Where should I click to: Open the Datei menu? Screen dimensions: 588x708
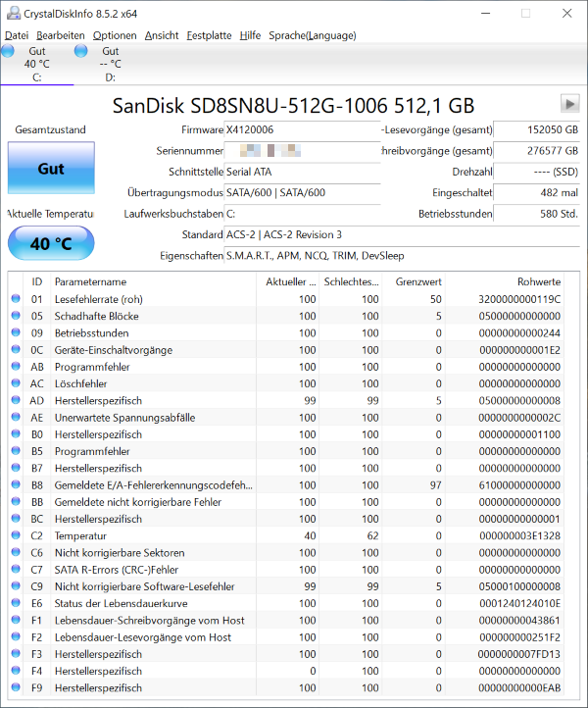coord(17,35)
